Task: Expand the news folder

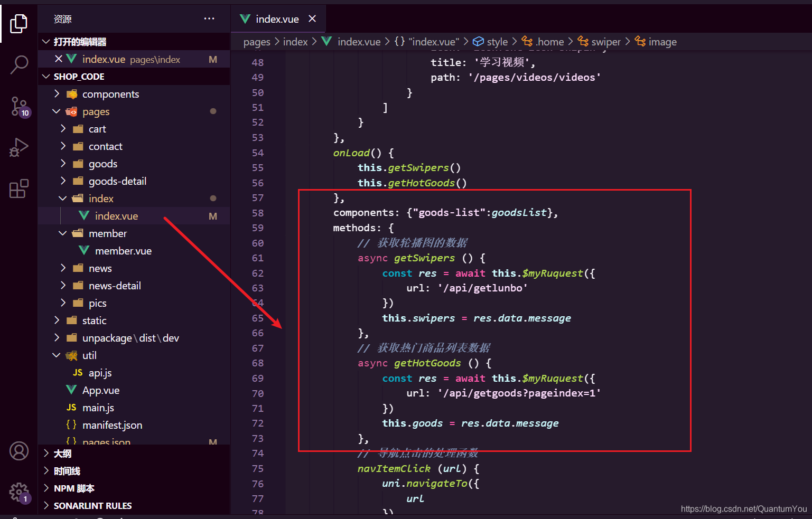Action: [x=134, y=268]
